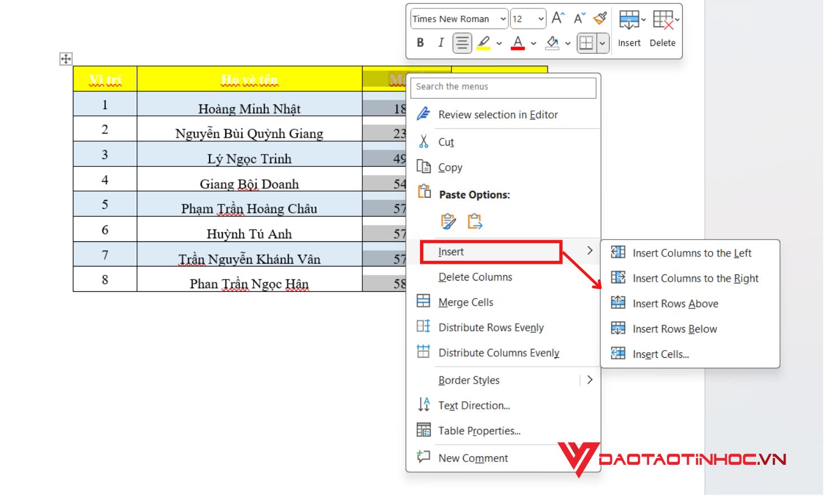Click the 'Vị trí' header cell
Screen dimensions: 840x504
point(105,80)
